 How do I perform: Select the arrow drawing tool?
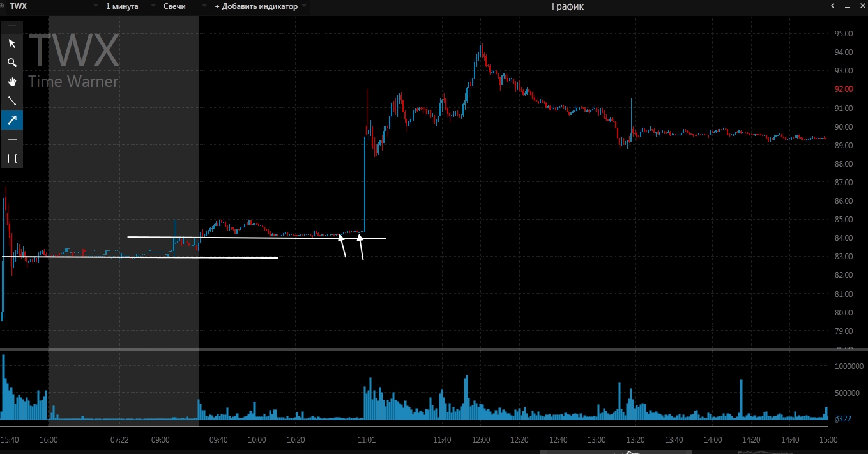[12, 120]
